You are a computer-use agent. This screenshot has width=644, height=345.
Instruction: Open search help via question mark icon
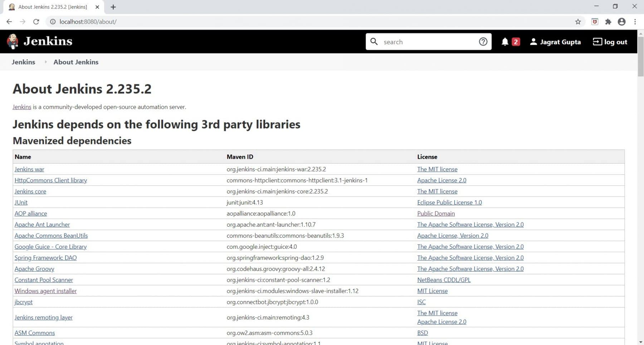pos(483,41)
